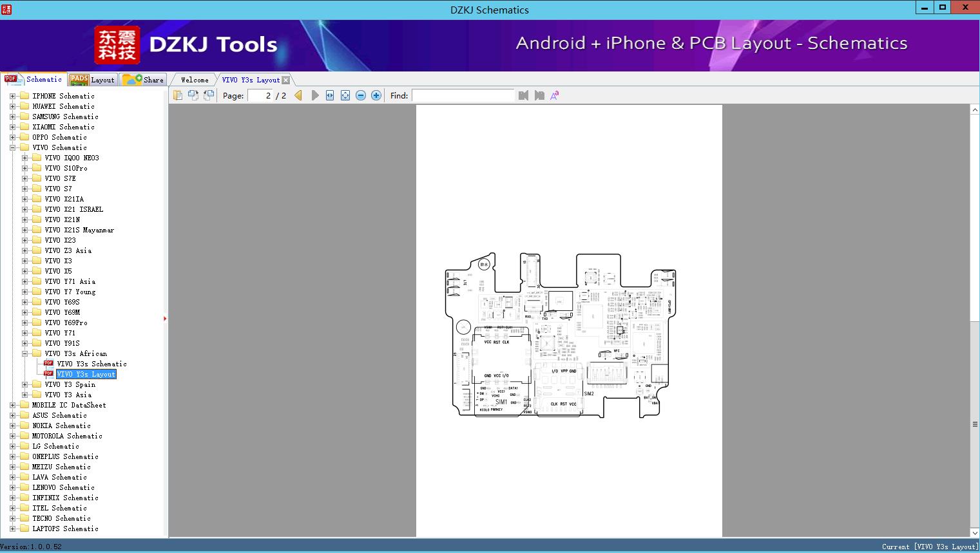Switch to the PADS Layout tab
Viewport: 980px width, 553px height.
pyautogui.click(x=92, y=79)
